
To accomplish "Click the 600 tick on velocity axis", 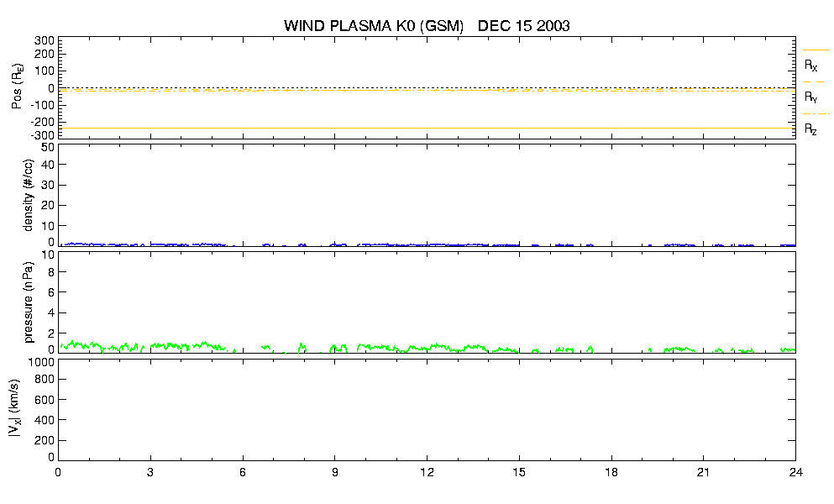I will (45, 400).
